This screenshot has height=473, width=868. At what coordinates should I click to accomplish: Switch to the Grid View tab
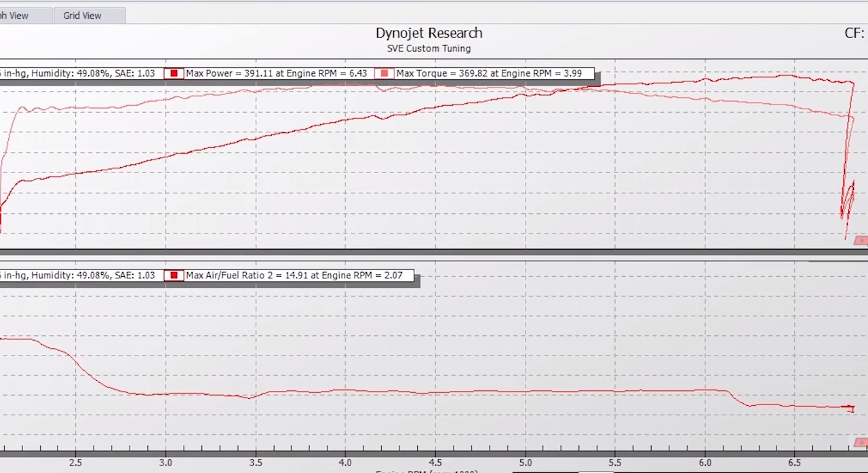pyautogui.click(x=82, y=16)
